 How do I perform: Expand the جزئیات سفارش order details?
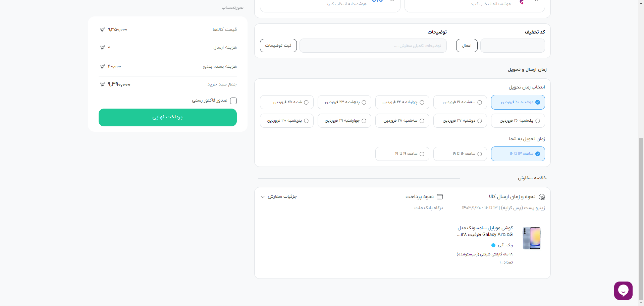[279, 197]
